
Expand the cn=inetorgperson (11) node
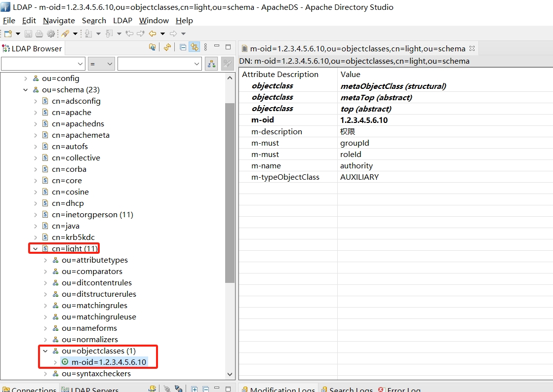(x=35, y=215)
